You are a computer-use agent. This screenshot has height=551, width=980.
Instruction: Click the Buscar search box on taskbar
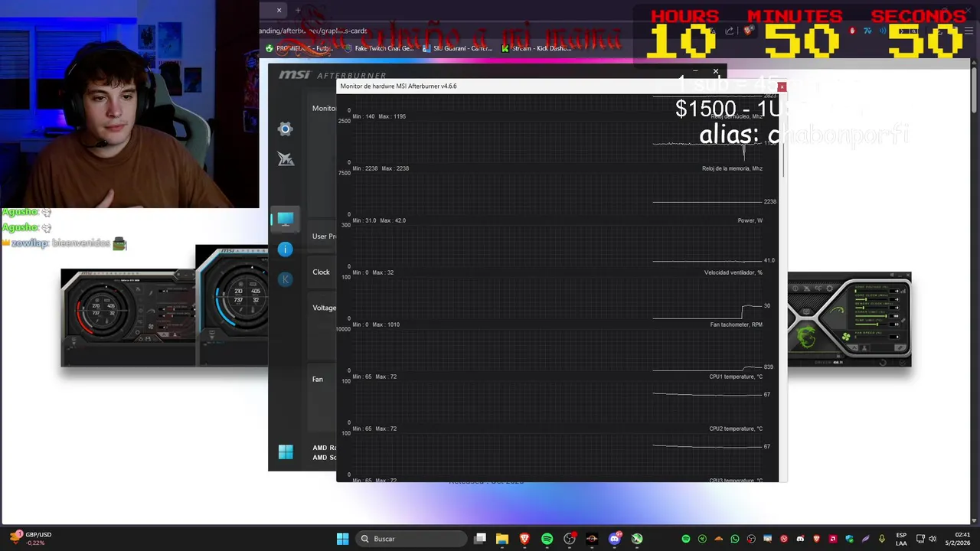(412, 539)
